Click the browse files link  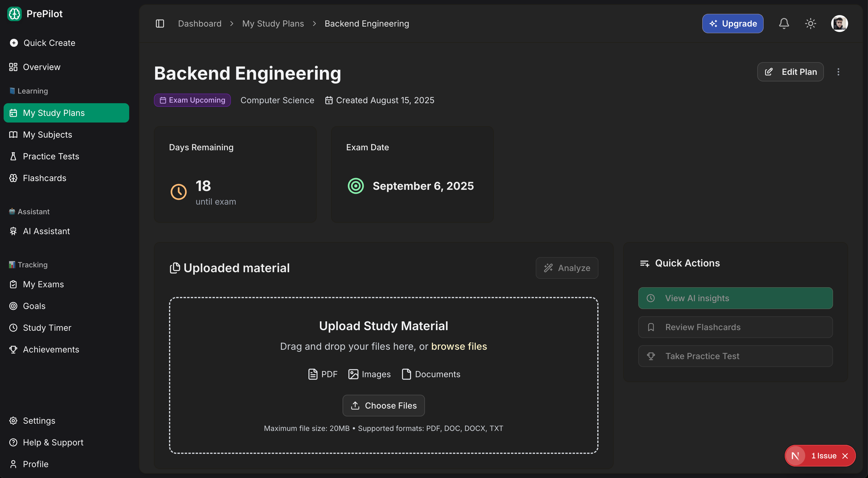[x=459, y=346]
